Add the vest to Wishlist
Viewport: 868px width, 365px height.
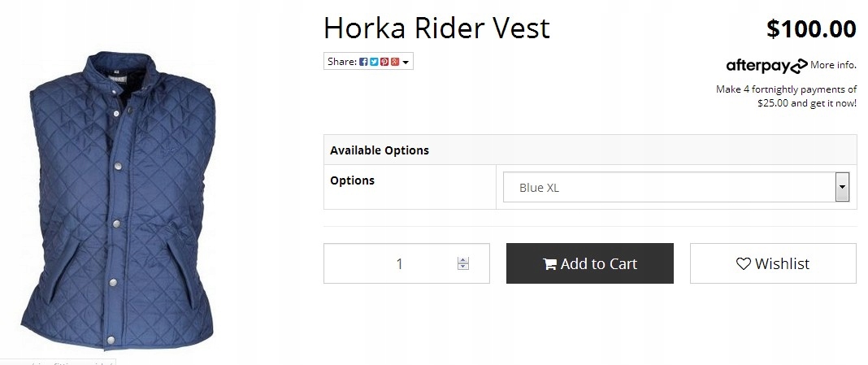click(x=773, y=264)
